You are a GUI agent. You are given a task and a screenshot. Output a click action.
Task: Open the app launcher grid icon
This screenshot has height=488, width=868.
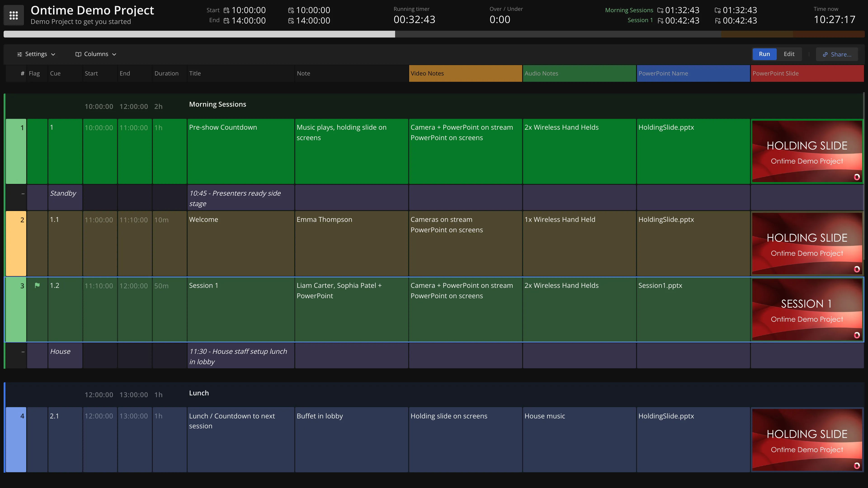pos(14,15)
